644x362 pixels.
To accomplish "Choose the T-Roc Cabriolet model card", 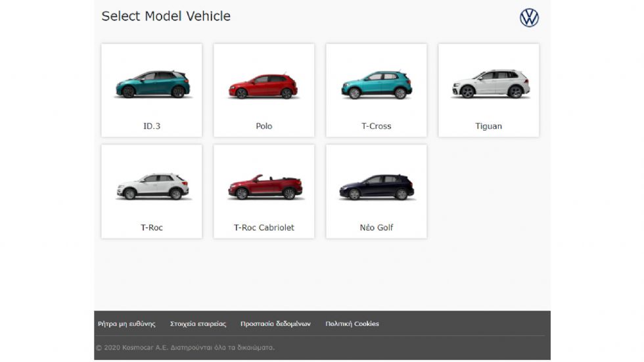I will pyautogui.click(x=264, y=191).
